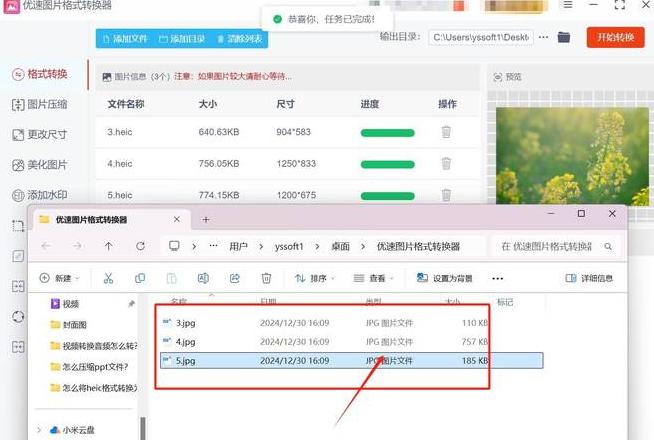Close the 优速图片格式转换器 Explorer tab
Viewport: 654px width, 440px height.
[x=177, y=219]
